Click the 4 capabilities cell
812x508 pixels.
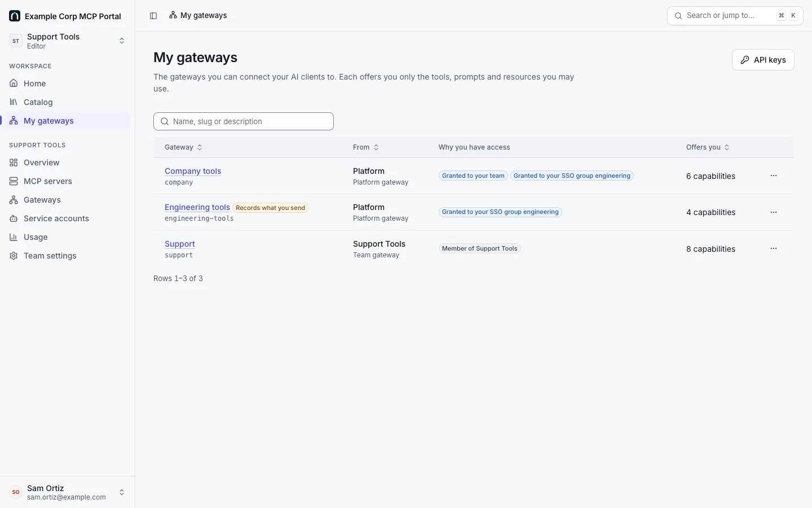click(x=710, y=212)
